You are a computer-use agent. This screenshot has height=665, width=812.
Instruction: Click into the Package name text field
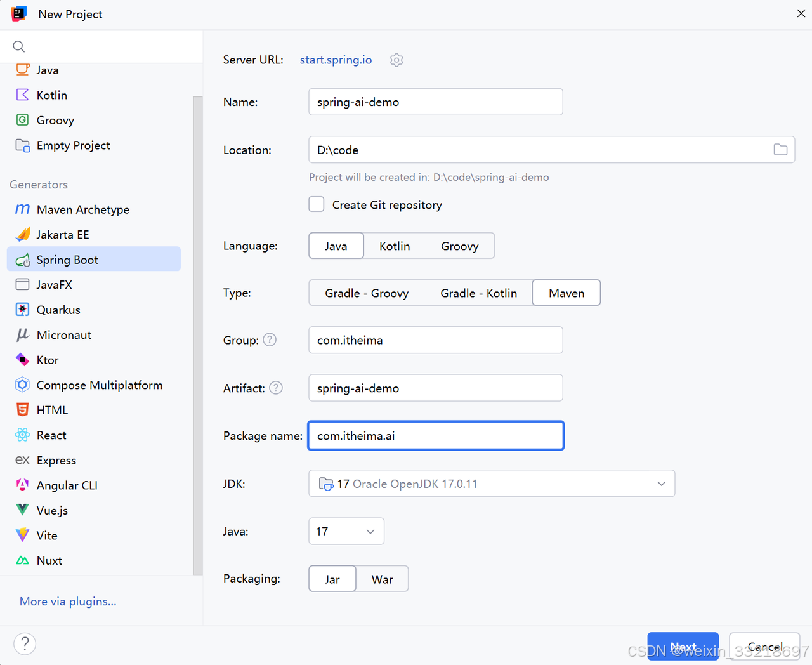436,436
